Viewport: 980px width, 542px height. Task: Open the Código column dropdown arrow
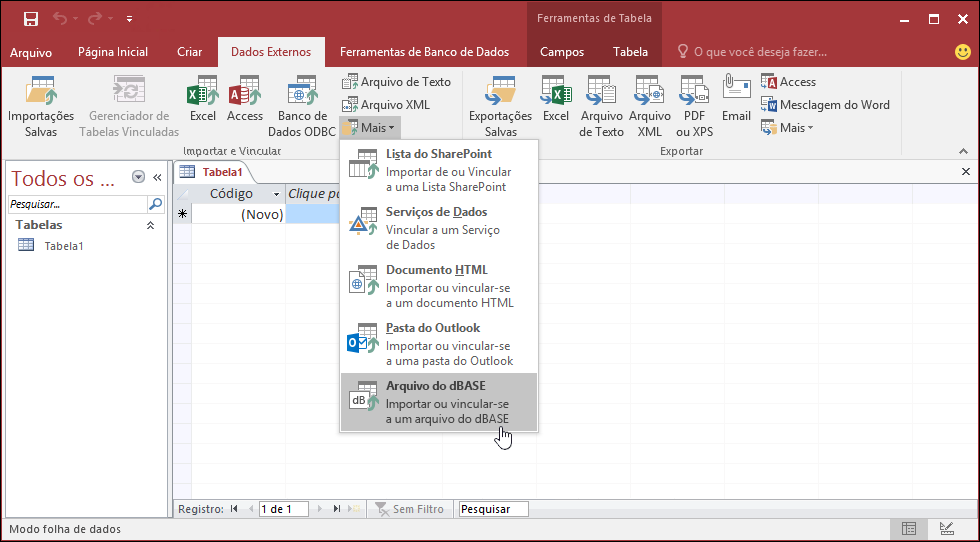[276, 194]
